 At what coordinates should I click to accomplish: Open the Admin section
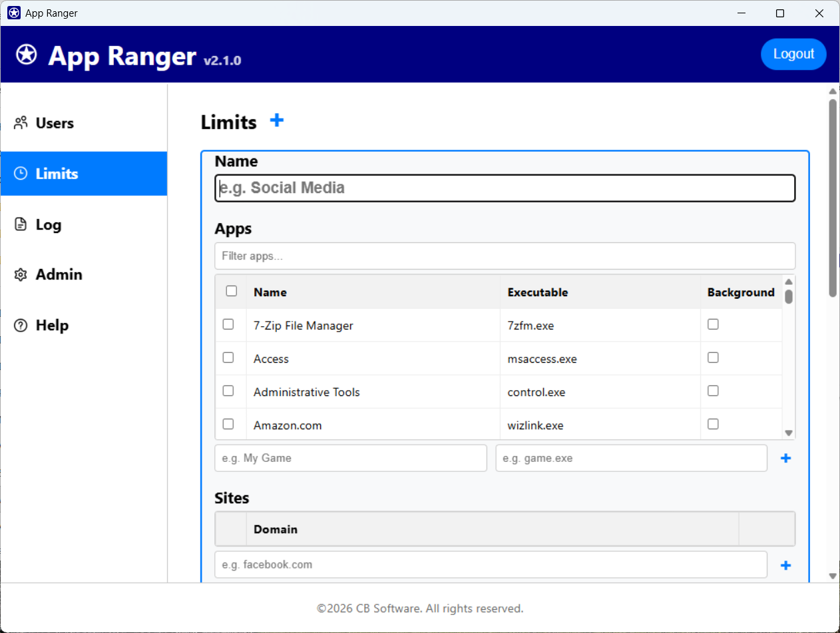(x=59, y=274)
